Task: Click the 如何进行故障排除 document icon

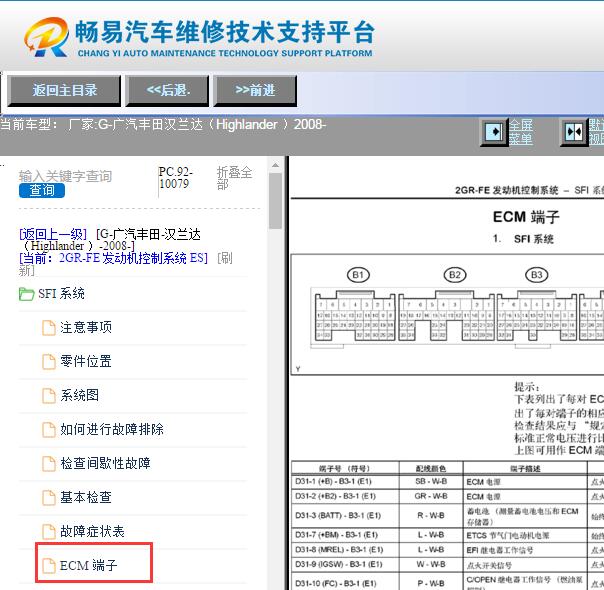Action: click(49, 429)
